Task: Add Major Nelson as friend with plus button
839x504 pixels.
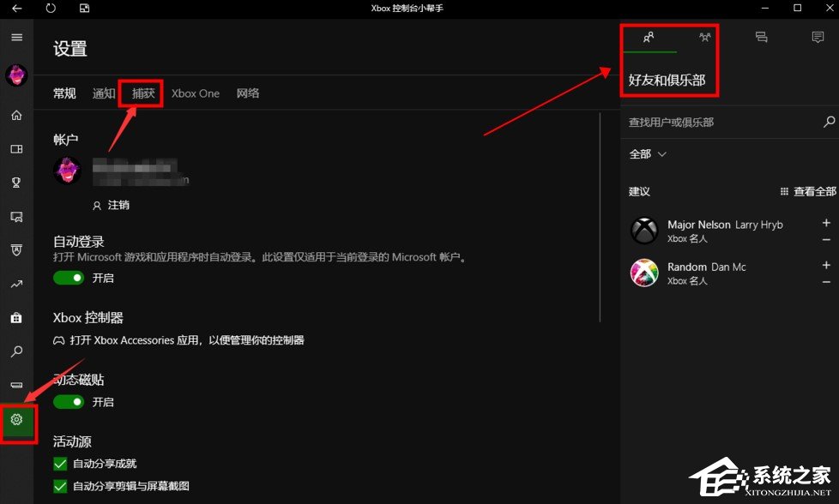Action: [x=825, y=224]
